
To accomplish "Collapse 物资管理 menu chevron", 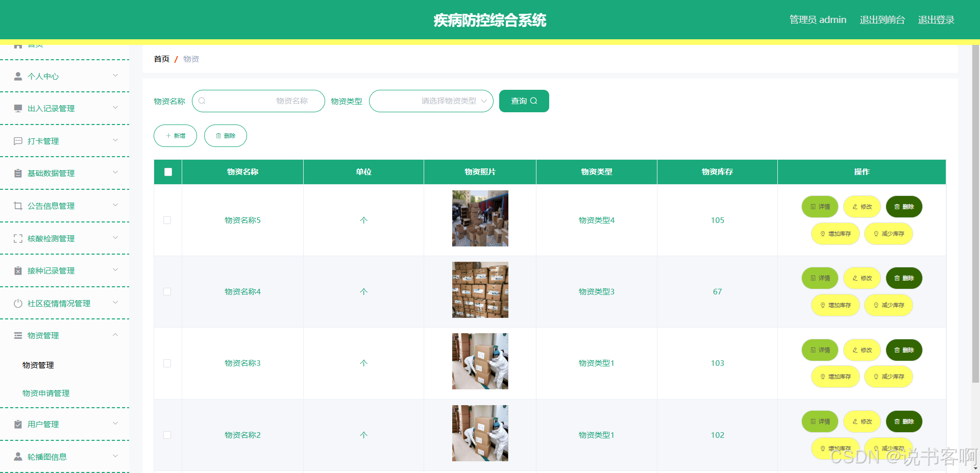I will click(115, 335).
